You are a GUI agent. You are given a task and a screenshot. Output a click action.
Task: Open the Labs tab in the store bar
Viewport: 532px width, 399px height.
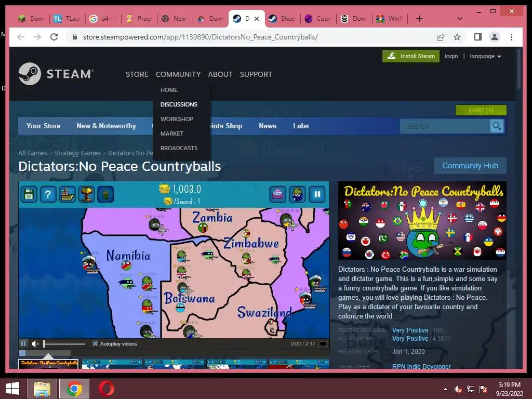301,126
